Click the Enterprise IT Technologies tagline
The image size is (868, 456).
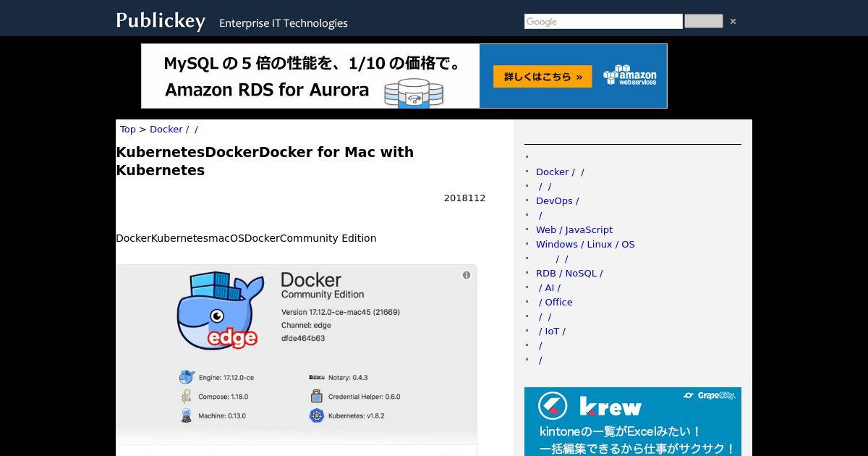tap(284, 23)
